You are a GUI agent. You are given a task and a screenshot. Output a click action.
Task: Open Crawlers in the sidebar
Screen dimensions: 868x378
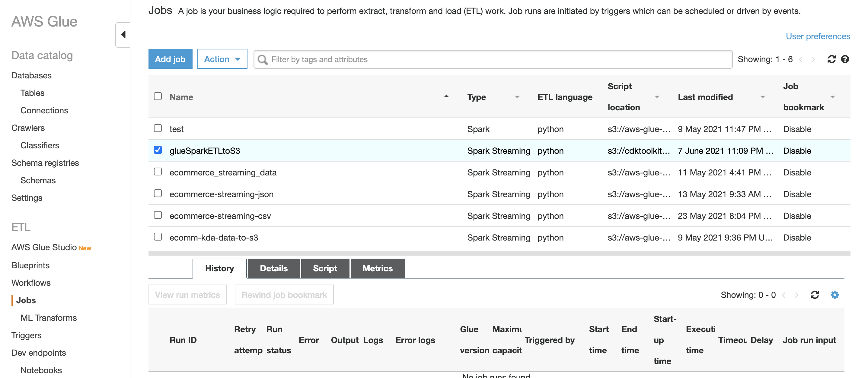(x=28, y=128)
